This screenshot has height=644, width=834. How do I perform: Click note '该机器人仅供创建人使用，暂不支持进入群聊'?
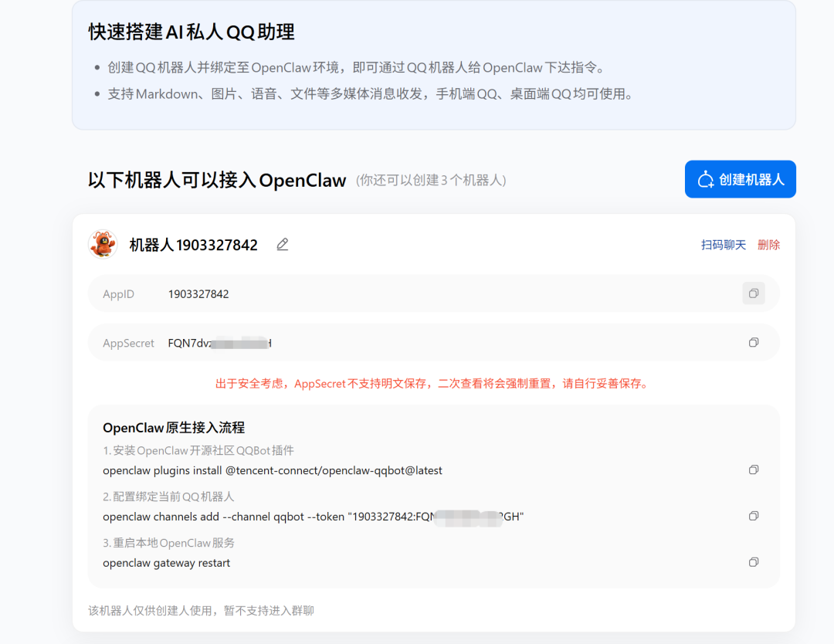[x=201, y=611]
